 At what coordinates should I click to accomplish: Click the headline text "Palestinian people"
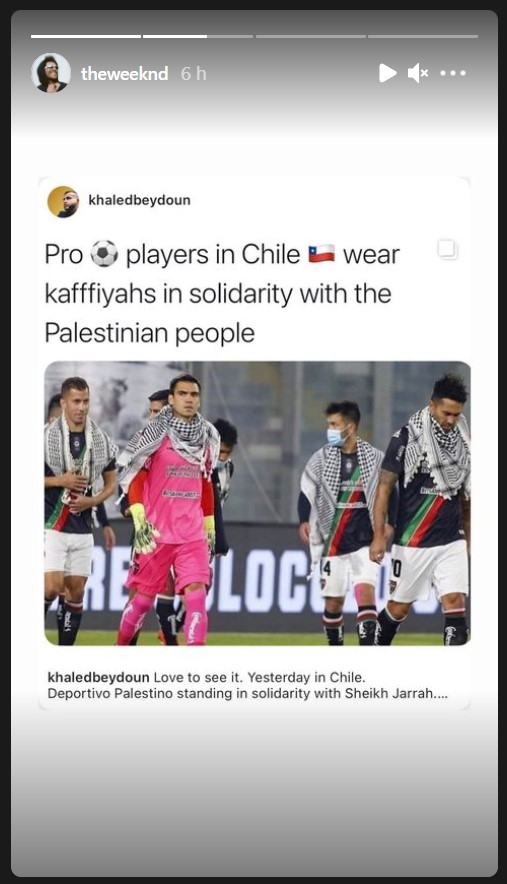(149, 333)
